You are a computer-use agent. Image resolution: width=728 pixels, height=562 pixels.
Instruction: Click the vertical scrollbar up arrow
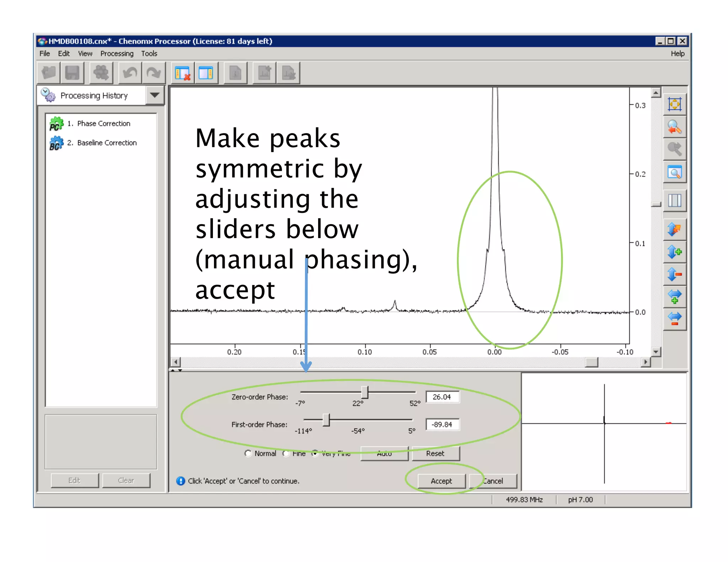(656, 93)
